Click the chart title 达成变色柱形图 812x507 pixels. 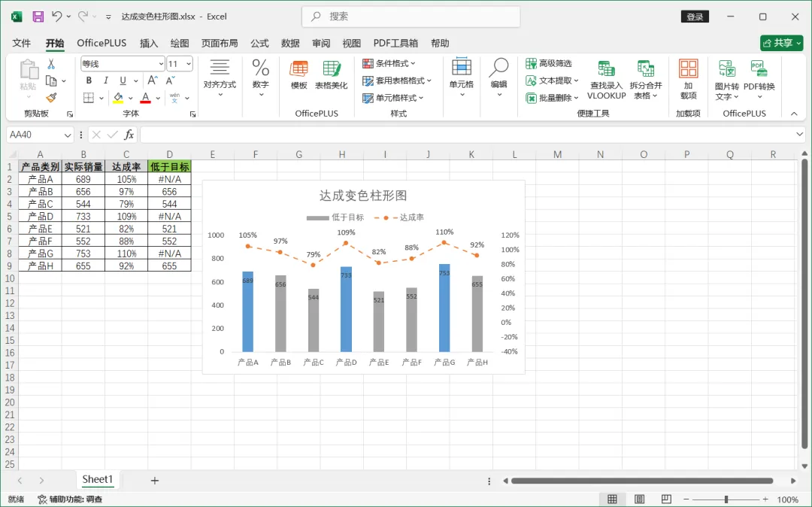(x=363, y=196)
